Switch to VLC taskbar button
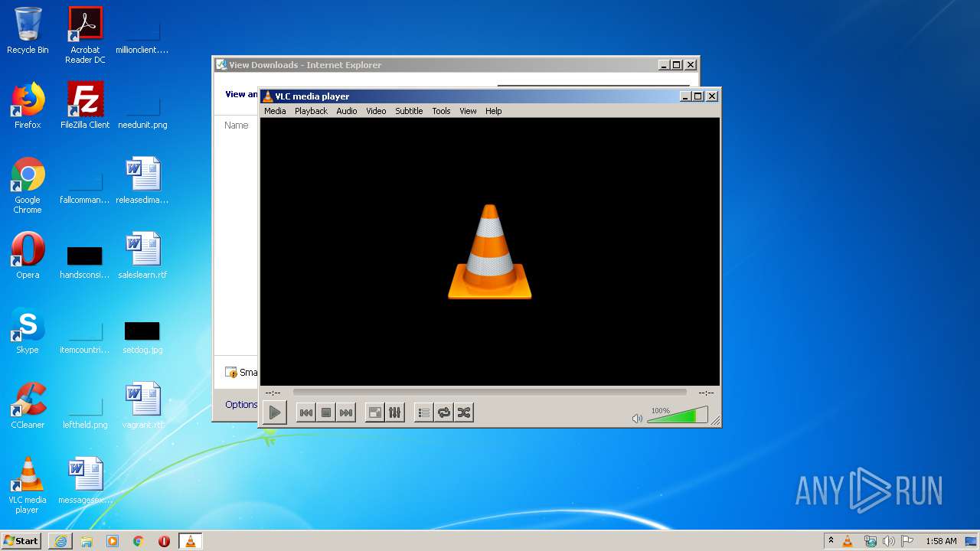Screen dimensions: 980x551 pyautogui.click(x=191, y=541)
